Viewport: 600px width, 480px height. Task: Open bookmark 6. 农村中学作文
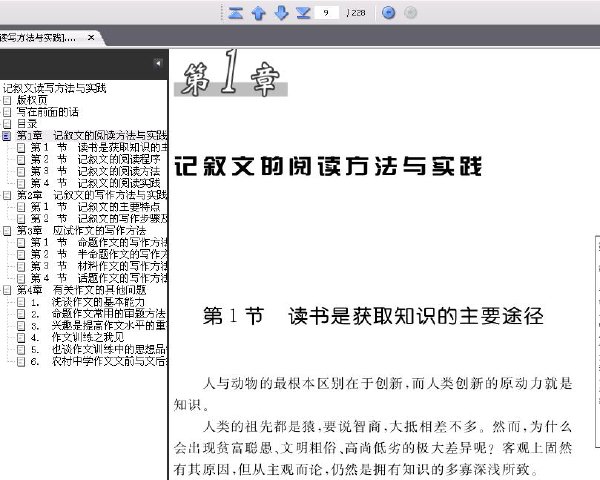click(99, 361)
